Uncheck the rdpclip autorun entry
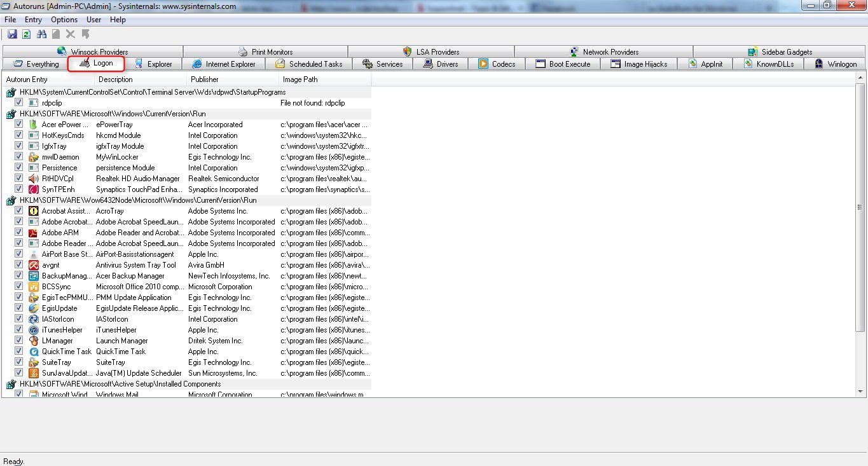868x466 pixels. pos(19,102)
